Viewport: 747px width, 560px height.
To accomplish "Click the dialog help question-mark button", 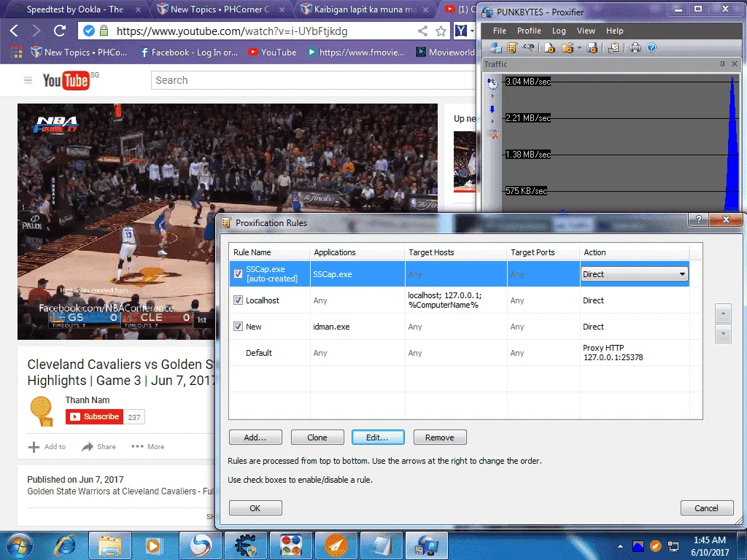I will 699,219.
